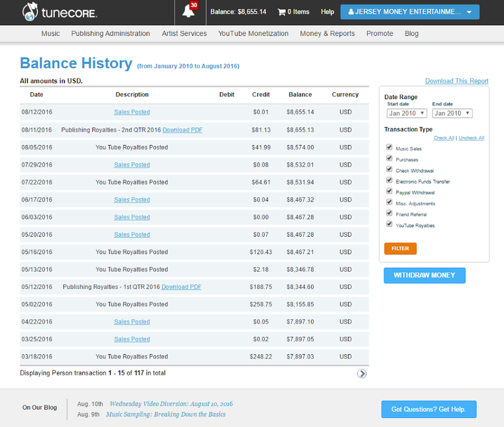Expand Jersey Money Entertainment account menu
Viewport: 504px width, 427px height.
[410, 12]
